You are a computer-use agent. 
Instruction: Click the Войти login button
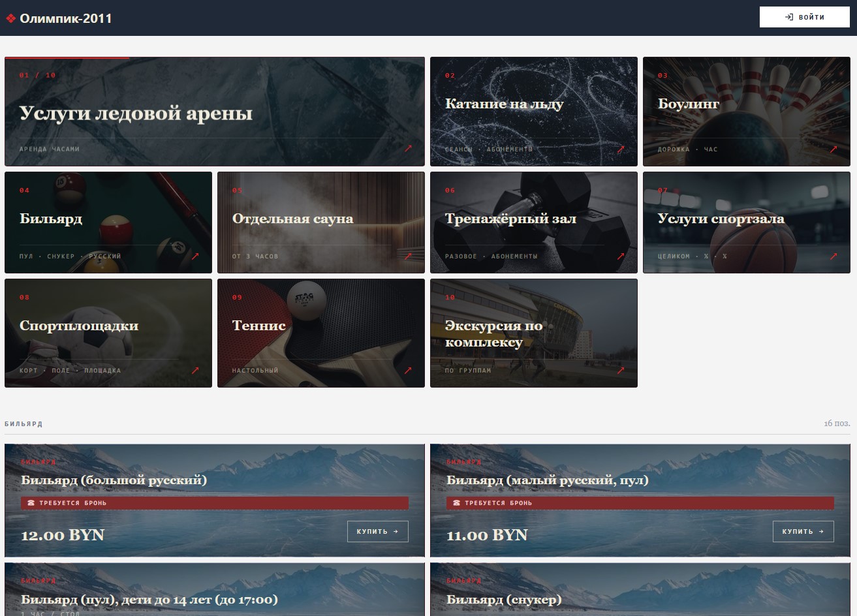click(x=804, y=17)
